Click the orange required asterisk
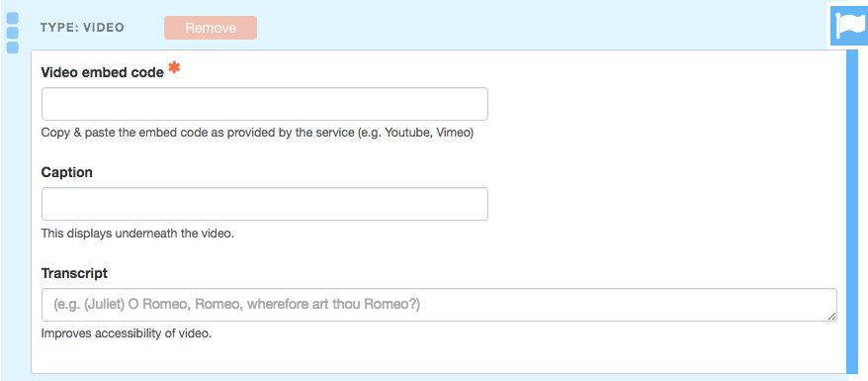868x381 pixels. coord(174,67)
